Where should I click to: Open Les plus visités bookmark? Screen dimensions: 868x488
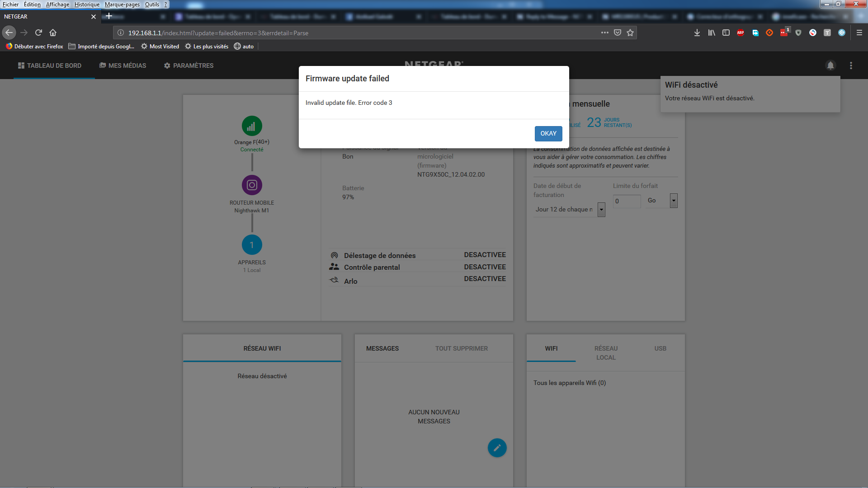(x=207, y=46)
